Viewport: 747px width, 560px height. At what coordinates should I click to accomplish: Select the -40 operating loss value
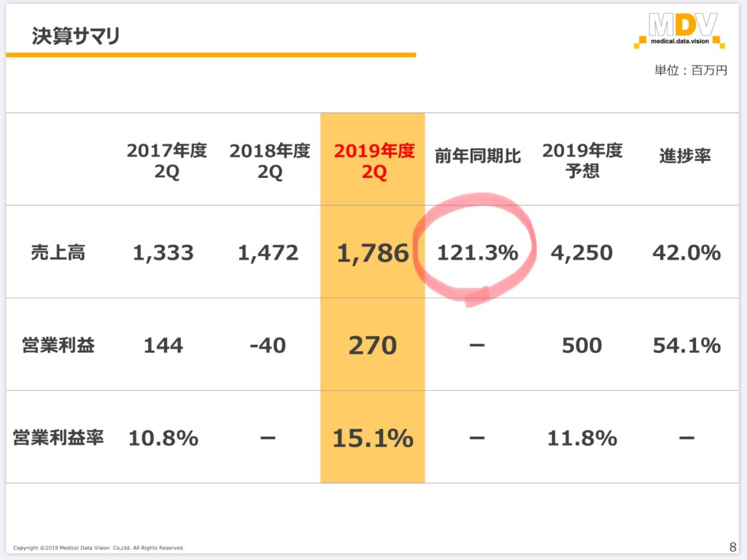tap(268, 345)
